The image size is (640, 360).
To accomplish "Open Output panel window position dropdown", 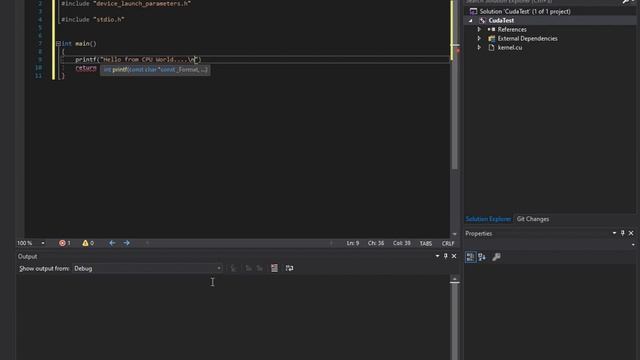I will pos(437,256).
